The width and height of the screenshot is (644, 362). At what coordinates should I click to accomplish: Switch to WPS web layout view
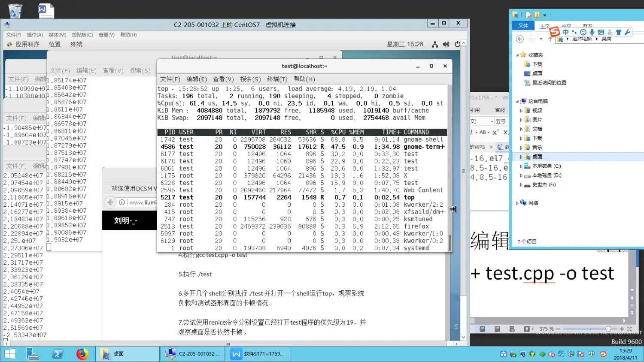(512, 329)
